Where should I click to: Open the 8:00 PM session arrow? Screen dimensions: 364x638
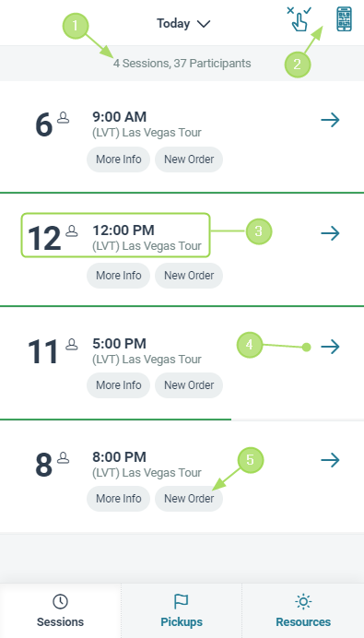pos(330,460)
